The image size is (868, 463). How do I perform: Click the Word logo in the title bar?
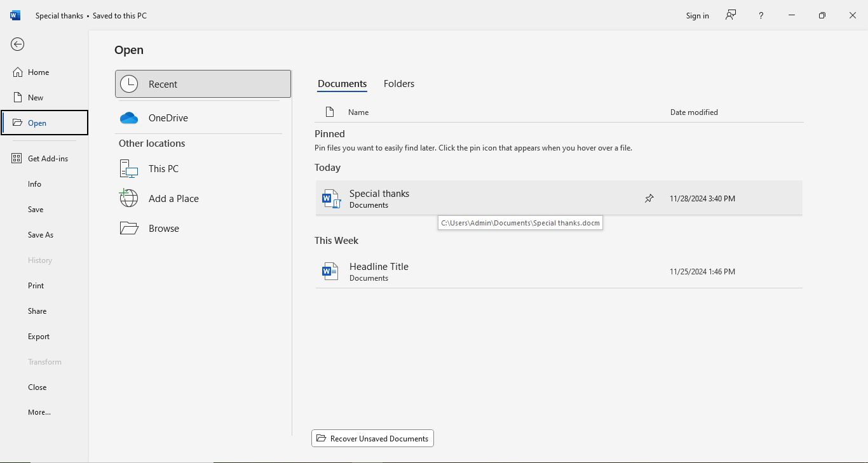15,15
